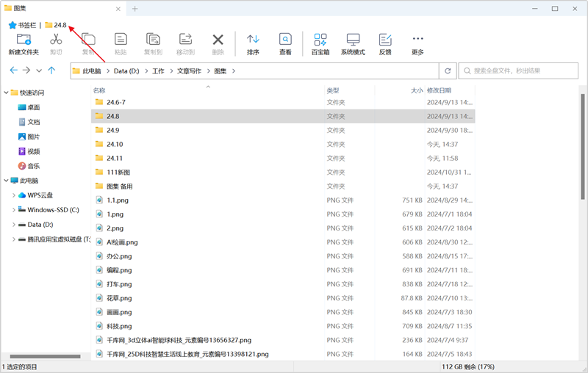Select the 24.9 folder

coord(283,130)
